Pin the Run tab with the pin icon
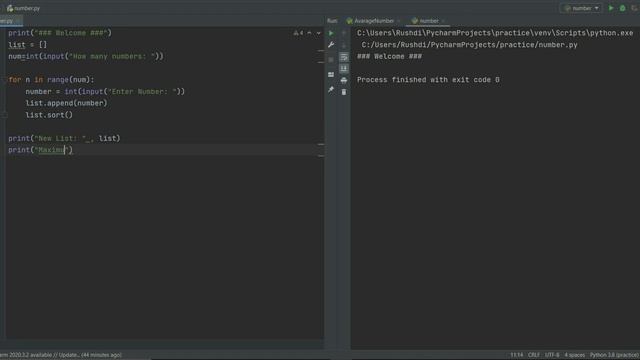This screenshot has height=360, width=640. click(331, 89)
